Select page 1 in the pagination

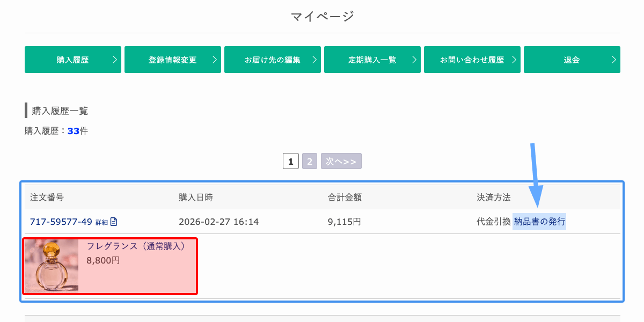(290, 162)
